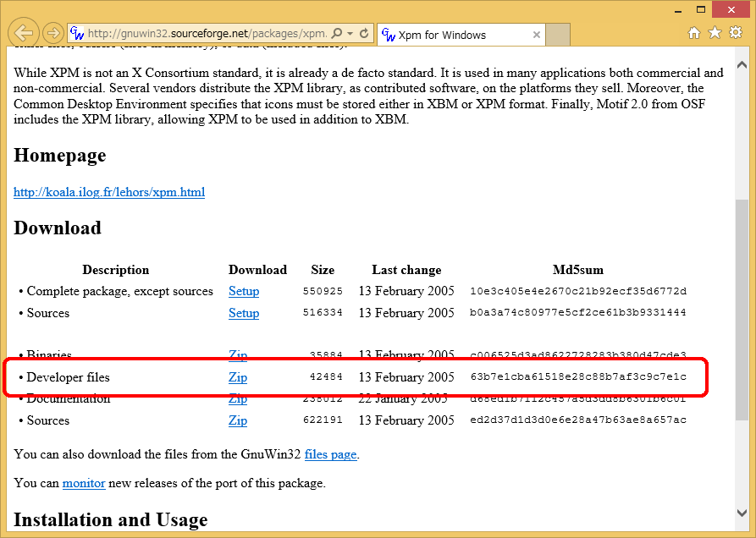Close the browser window
The width and height of the screenshot is (756, 538).
[x=731, y=9]
